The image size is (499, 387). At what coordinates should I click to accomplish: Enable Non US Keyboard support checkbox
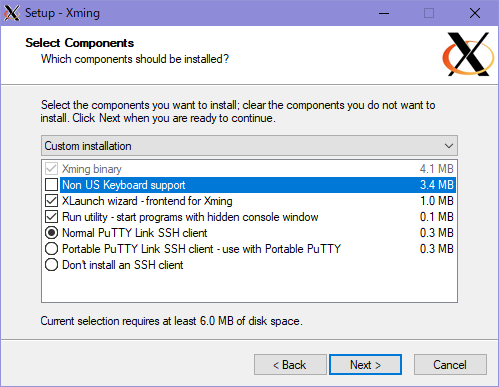(52, 185)
